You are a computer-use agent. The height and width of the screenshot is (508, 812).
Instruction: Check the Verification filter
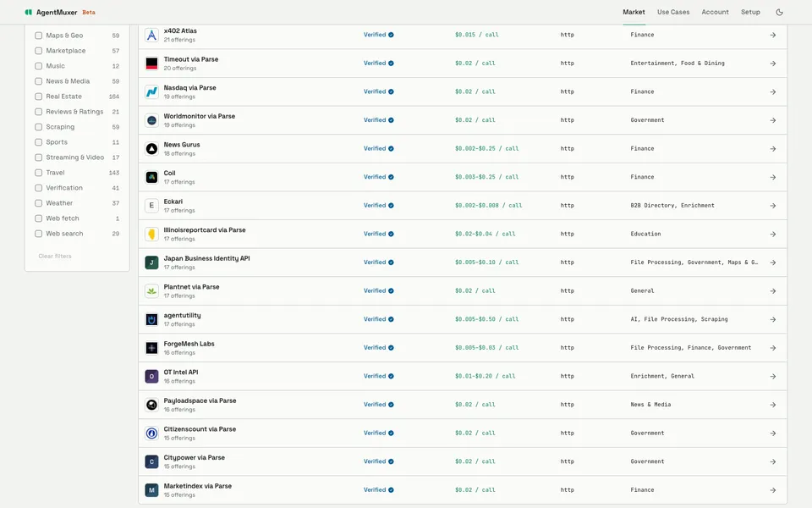[x=38, y=188]
